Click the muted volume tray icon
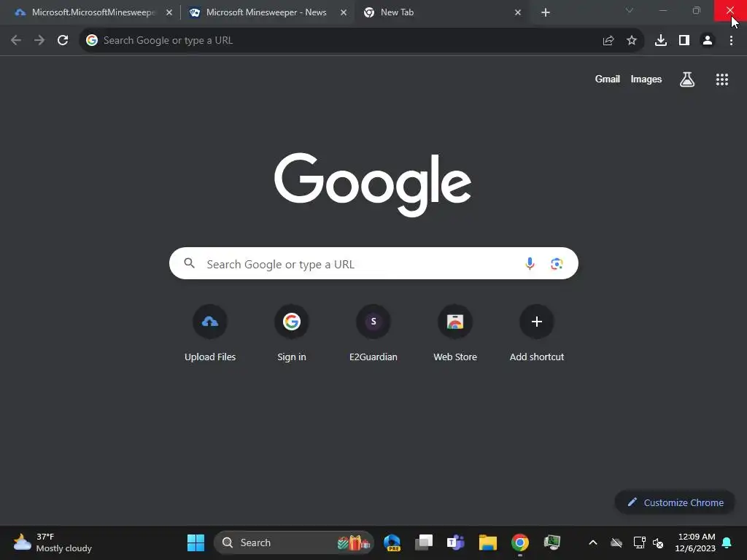This screenshot has height=560, width=747. 659,542
